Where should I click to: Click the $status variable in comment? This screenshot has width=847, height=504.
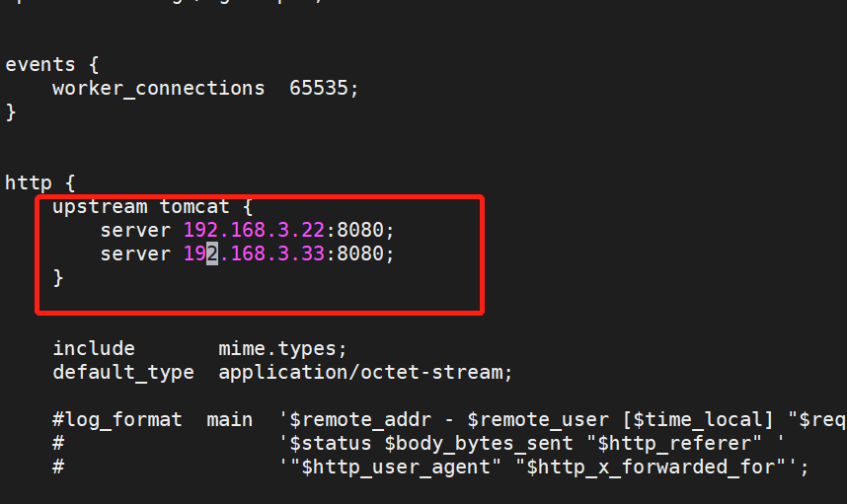tap(331, 444)
